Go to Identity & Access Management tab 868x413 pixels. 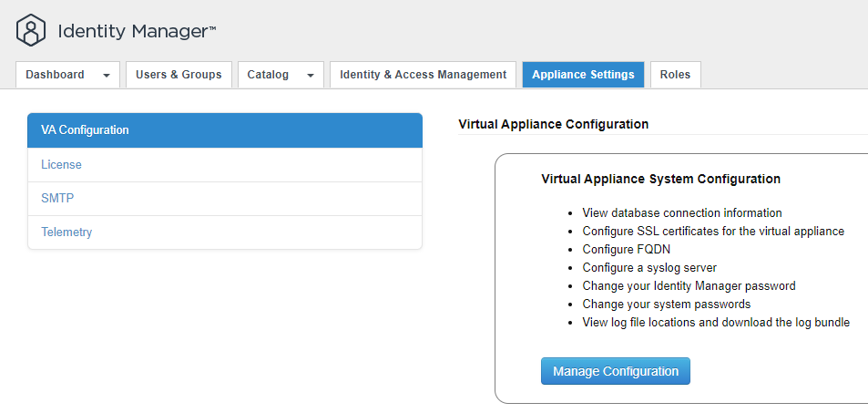point(423,75)
